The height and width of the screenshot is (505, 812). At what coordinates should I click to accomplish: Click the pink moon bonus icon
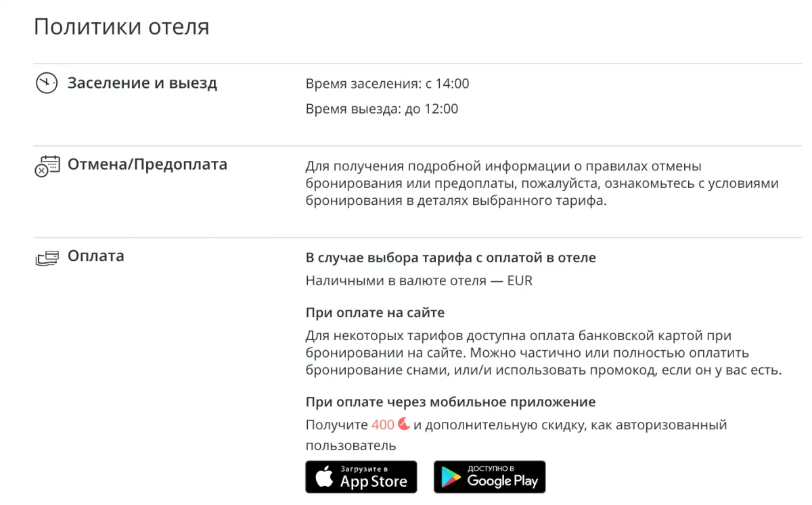pos(404,424)
